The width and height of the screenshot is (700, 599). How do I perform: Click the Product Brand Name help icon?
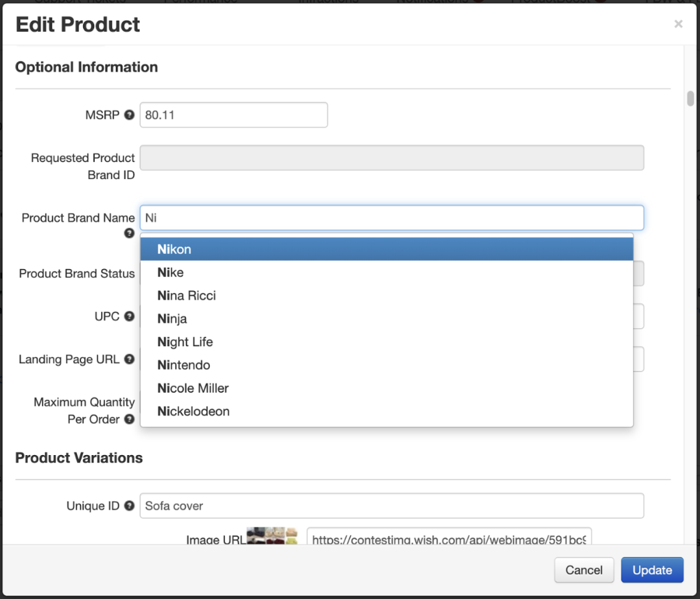[x=130, y=233]
